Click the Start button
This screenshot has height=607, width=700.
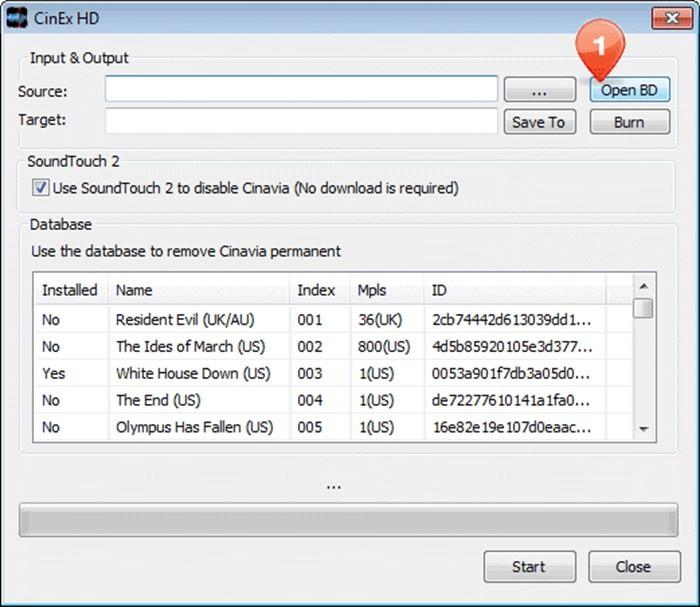tap(529, 567)
